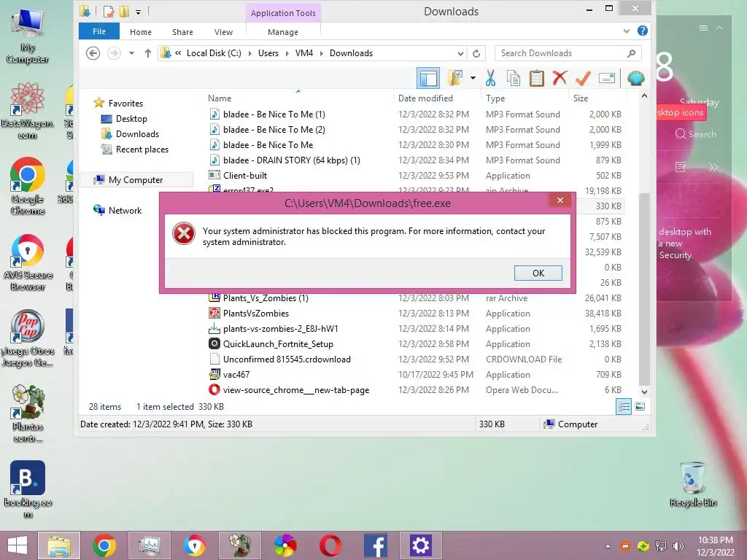Open Opera browser from taskbar
Image resolution: width=747 pixels, height=560 pixels.
(x=330, y=545)
